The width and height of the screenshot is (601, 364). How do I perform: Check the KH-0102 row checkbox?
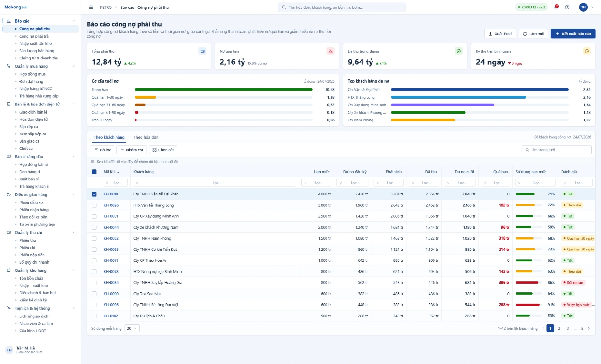point(94,316)
